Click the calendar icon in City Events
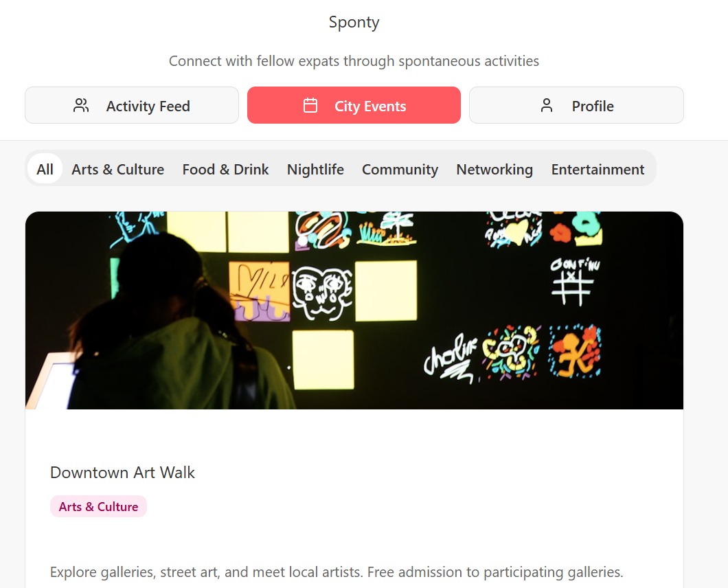This screenshot has height=588, width=728. coord(310,105)
